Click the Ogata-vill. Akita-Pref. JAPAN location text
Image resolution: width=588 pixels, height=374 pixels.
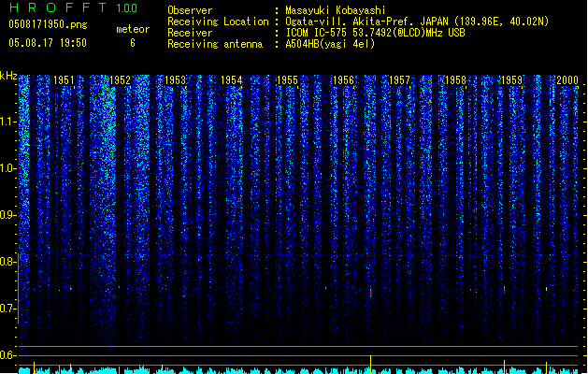click(417, 22)
